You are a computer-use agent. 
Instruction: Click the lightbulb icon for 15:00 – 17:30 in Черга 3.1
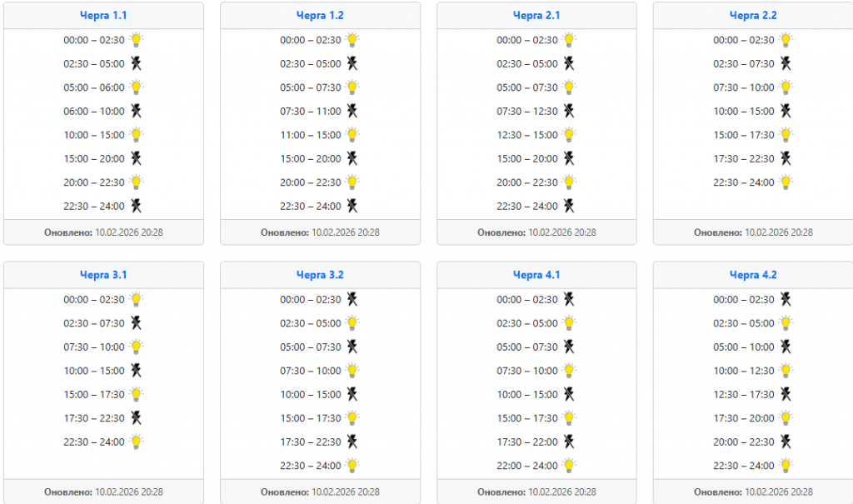tap(136, 394)
